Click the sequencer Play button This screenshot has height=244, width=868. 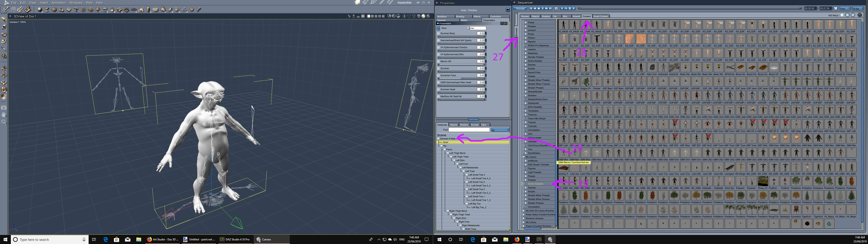point(542,8)
